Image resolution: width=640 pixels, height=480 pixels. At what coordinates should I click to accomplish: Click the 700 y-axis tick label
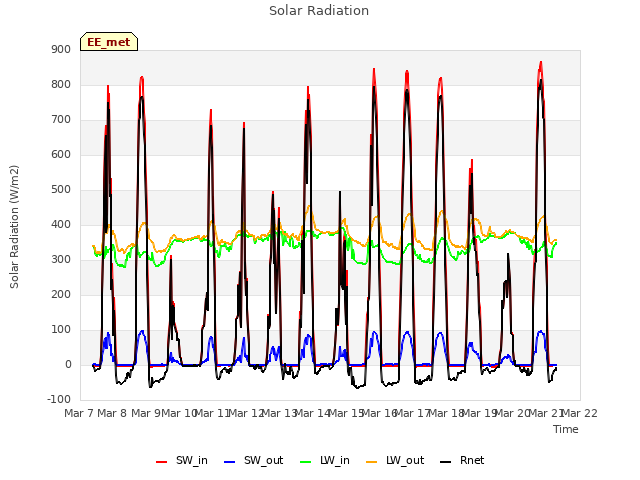61,120
